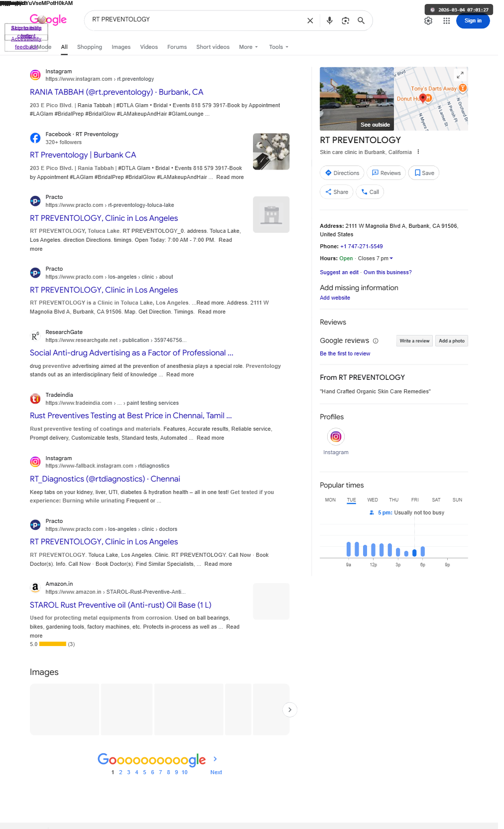Click the Sign in button
This screenshot has width=504, height=829.
click(x=473, y=20)
